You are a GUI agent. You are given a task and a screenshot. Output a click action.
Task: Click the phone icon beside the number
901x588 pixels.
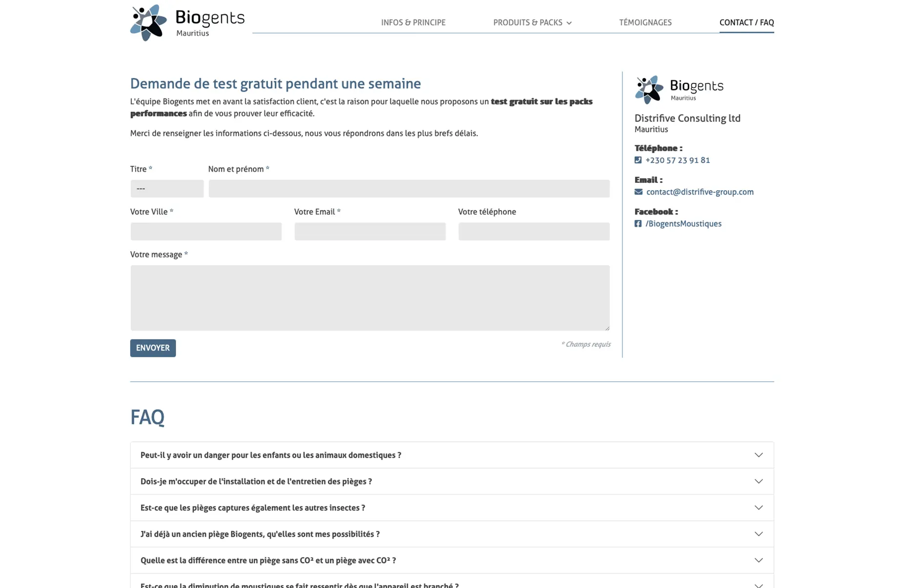(x=638, y=160)
